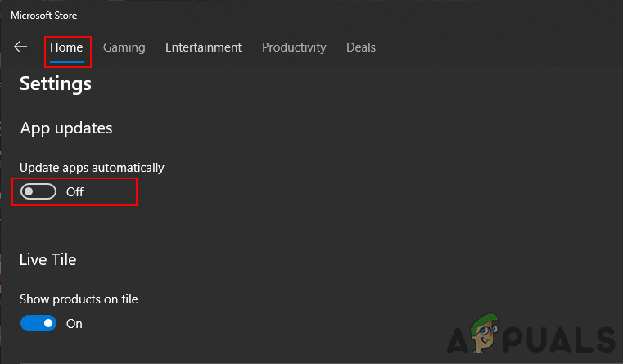Disable the Show products on tile switch

(x=38, y=323)
